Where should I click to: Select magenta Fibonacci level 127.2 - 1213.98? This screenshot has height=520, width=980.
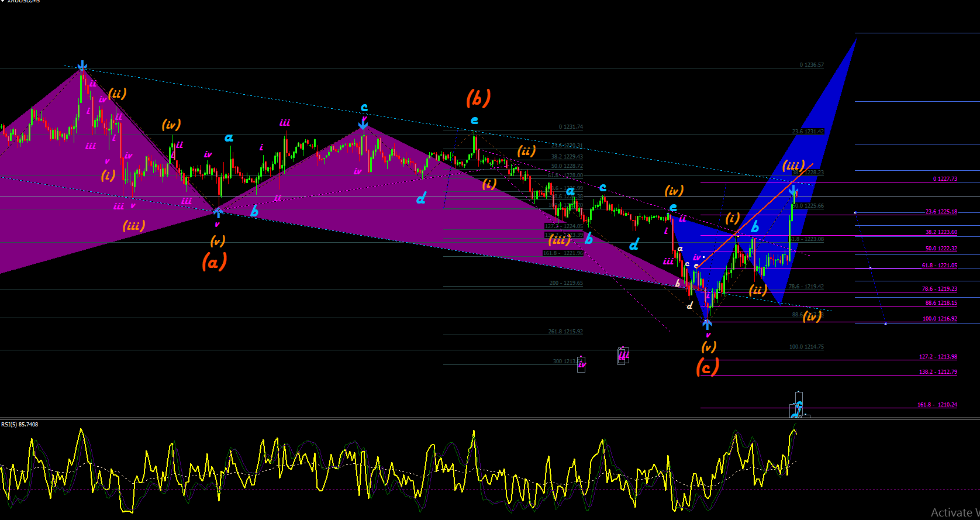[938, 357]
